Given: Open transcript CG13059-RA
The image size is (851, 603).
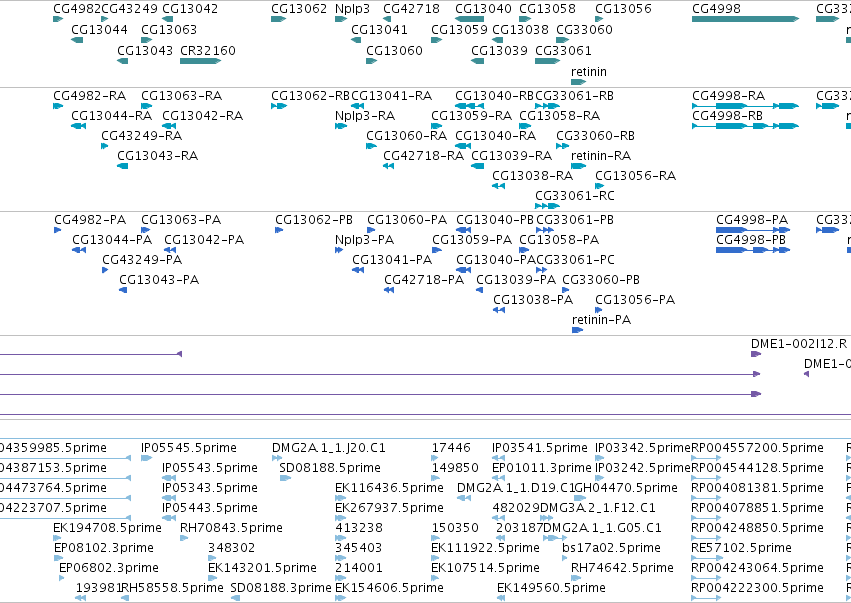Looking at the screenshot, I should pos(472,116).
